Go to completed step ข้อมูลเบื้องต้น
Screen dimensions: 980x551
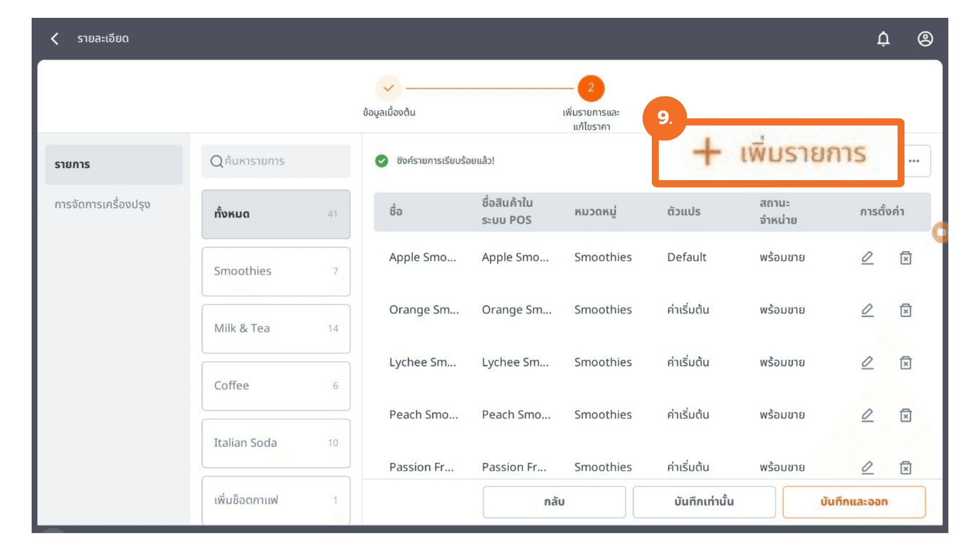tap(388, 88)
